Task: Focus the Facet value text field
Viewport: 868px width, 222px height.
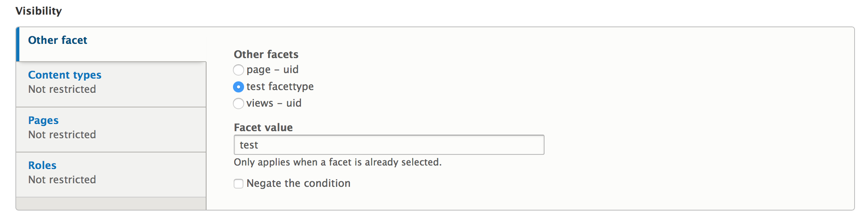Action: click(389, 145)
